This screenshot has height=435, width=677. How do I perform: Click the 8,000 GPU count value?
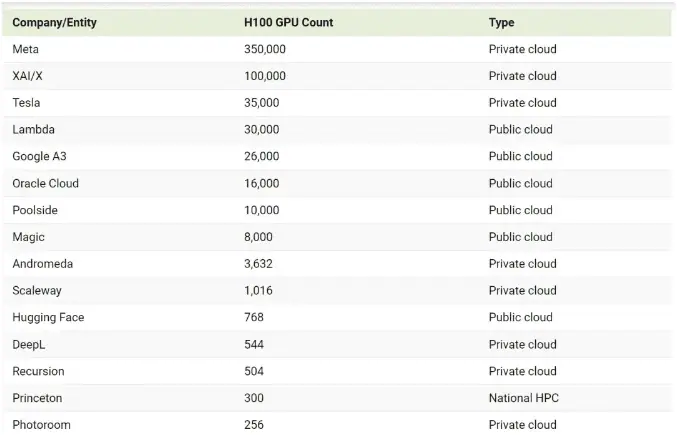point(258,237)
